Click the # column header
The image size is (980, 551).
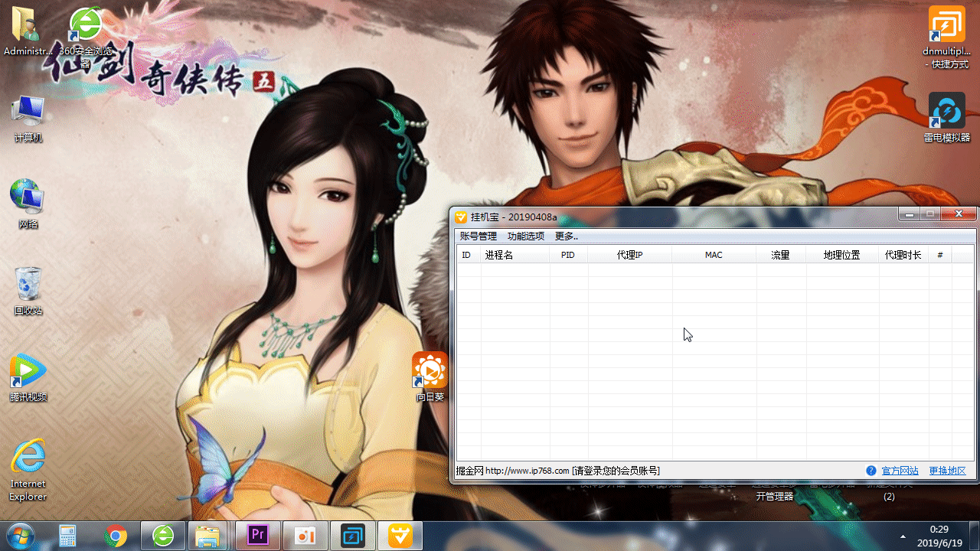tap(940, 255)
